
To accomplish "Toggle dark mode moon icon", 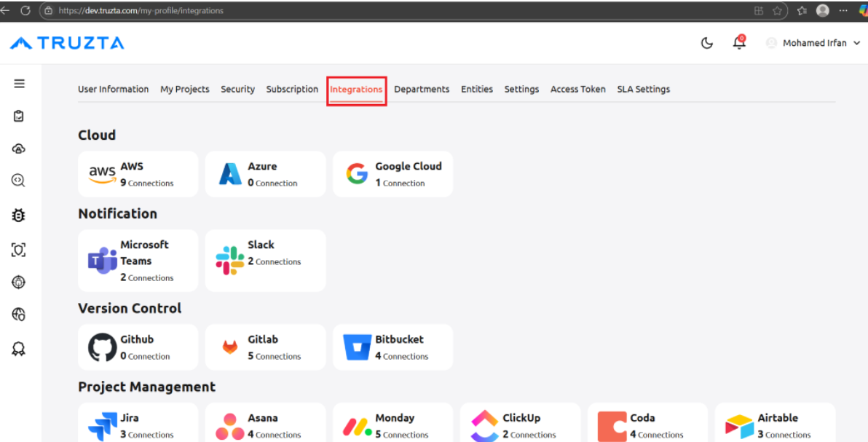I will (707, 43).
